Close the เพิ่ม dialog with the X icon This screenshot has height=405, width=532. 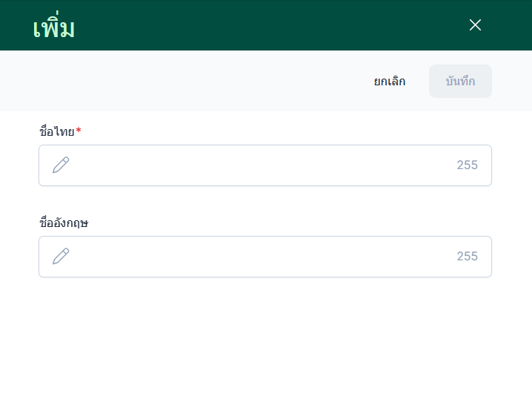coord(476,25)
